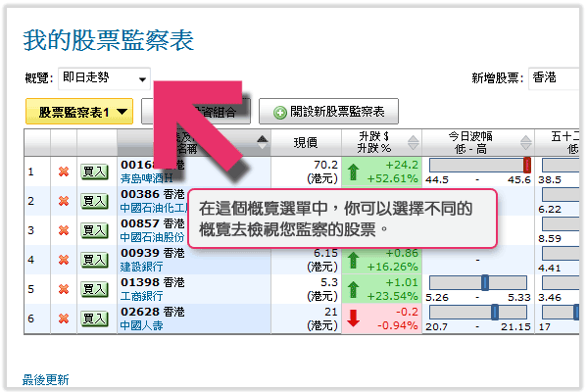This screenshot has width=588, height=392.
Task: Click 買入 button for 00857
Action: click(94, 230)
